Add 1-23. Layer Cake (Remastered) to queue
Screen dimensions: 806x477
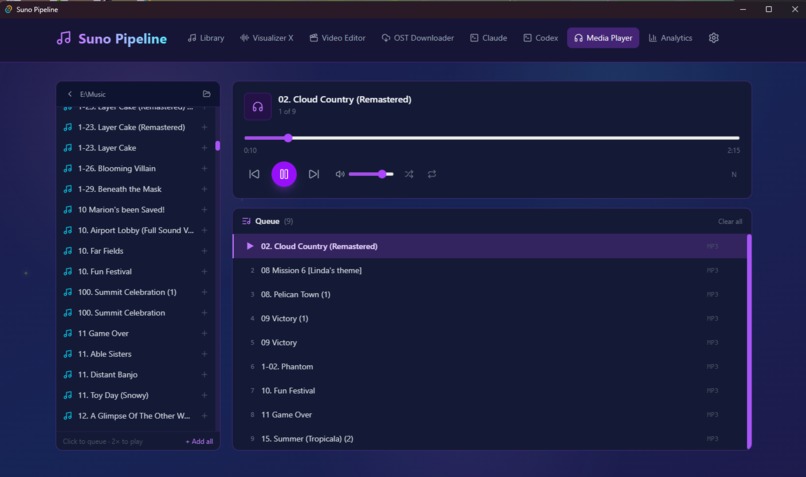204,127
